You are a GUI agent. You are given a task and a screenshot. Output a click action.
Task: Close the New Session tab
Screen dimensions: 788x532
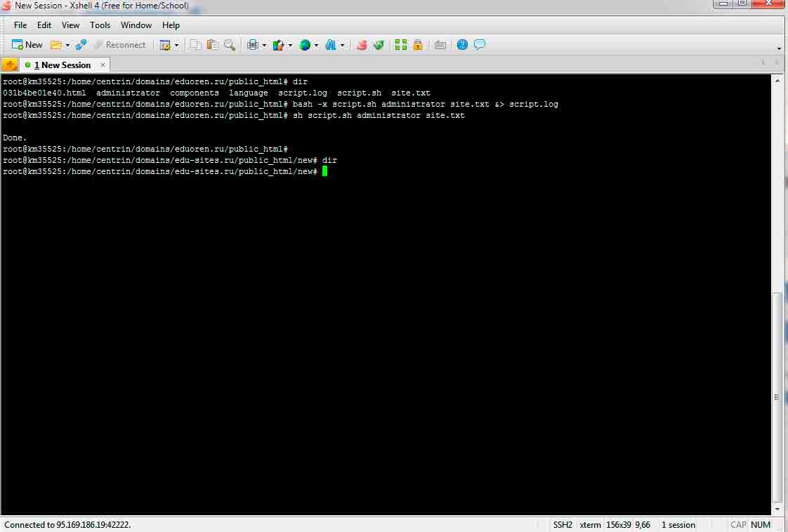(x=103, y=65)
